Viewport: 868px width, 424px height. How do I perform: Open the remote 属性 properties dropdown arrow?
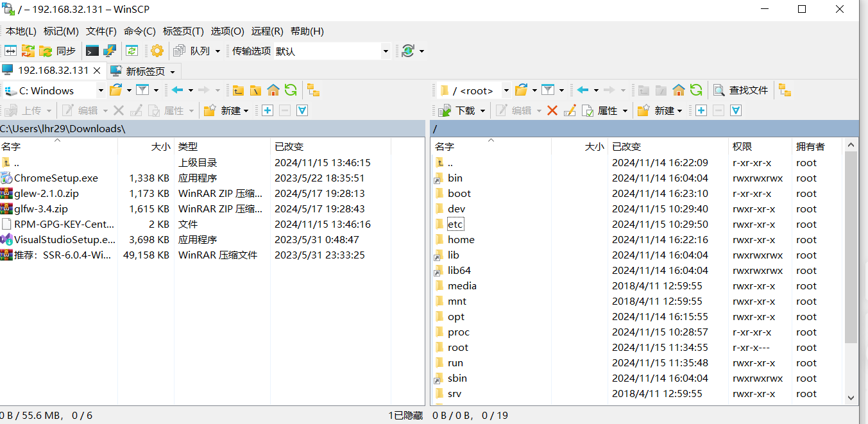(625, 110)
